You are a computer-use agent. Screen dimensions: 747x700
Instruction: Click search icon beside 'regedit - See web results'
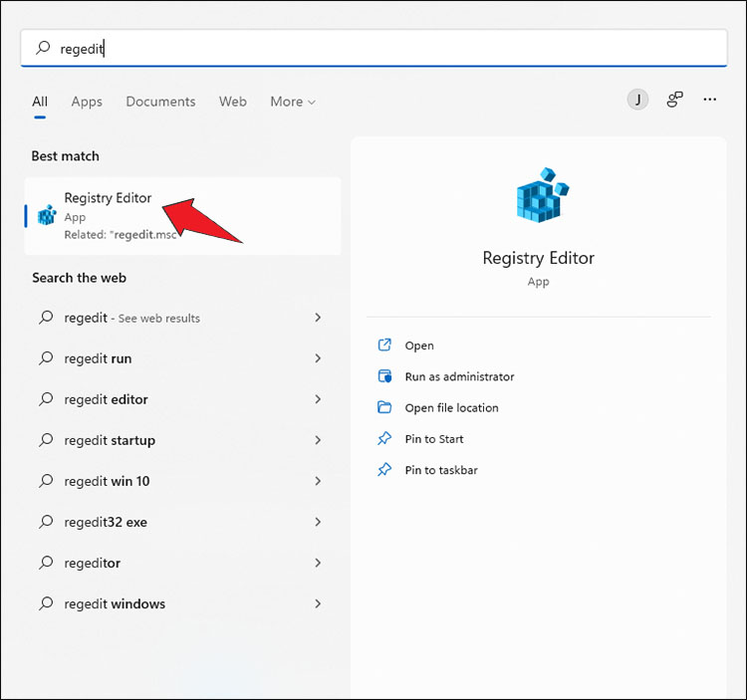[46, 317]
